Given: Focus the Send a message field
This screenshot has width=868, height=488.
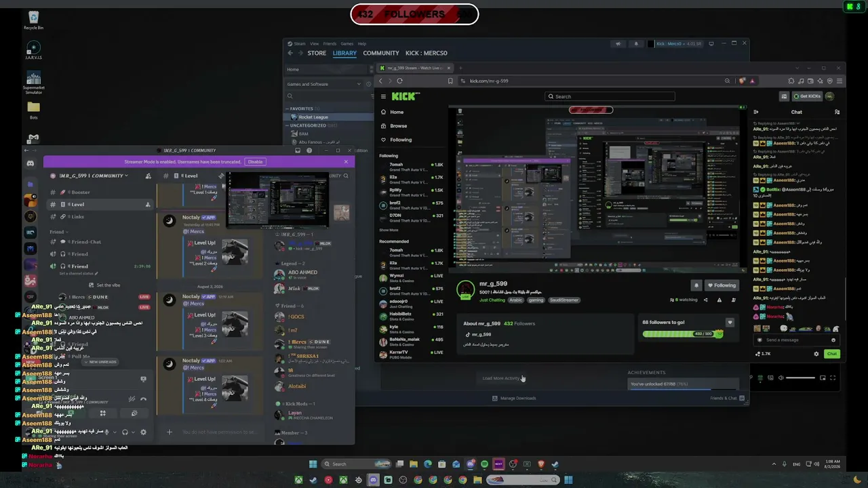Looking at the screenshot, I should pos(796,340).
